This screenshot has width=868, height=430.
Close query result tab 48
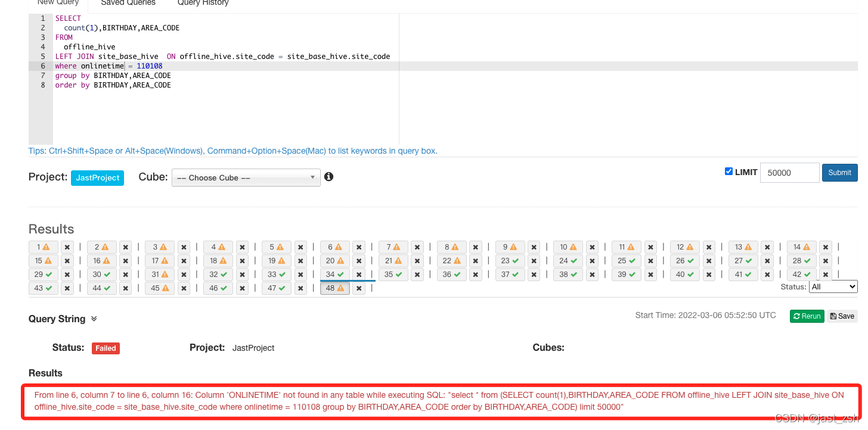(x=359, y=288)
